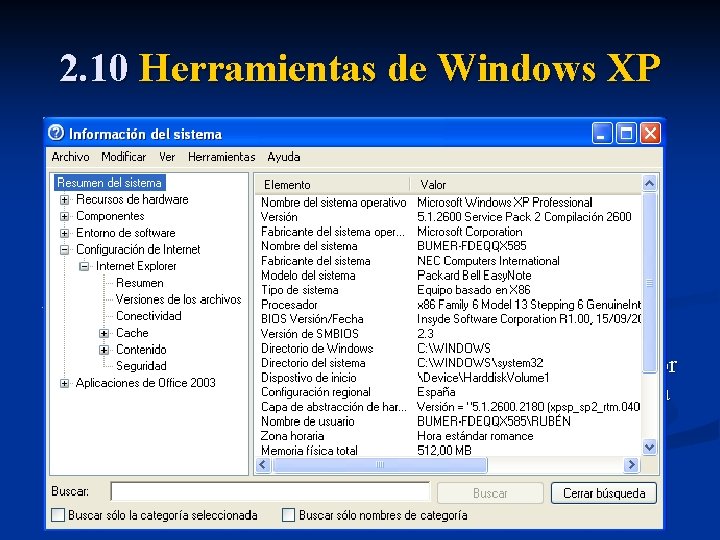
Task: Enable Buscar sólo nombres de categoría
Action: point(288,515)
